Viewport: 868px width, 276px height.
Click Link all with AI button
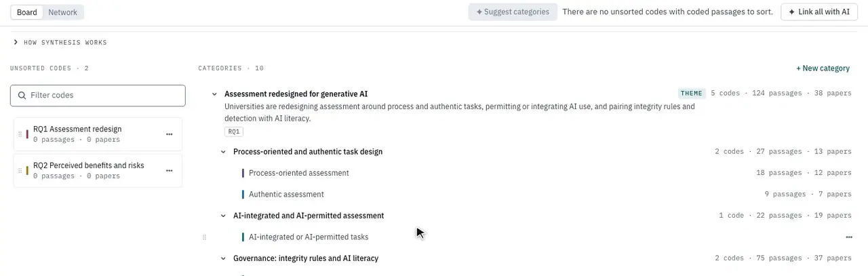point(819,12)
